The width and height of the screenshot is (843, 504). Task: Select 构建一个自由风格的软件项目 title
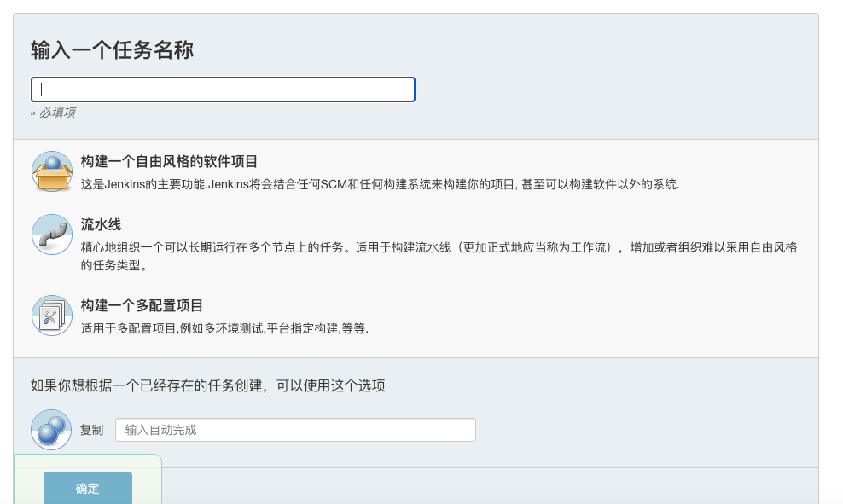pos(169,161)
